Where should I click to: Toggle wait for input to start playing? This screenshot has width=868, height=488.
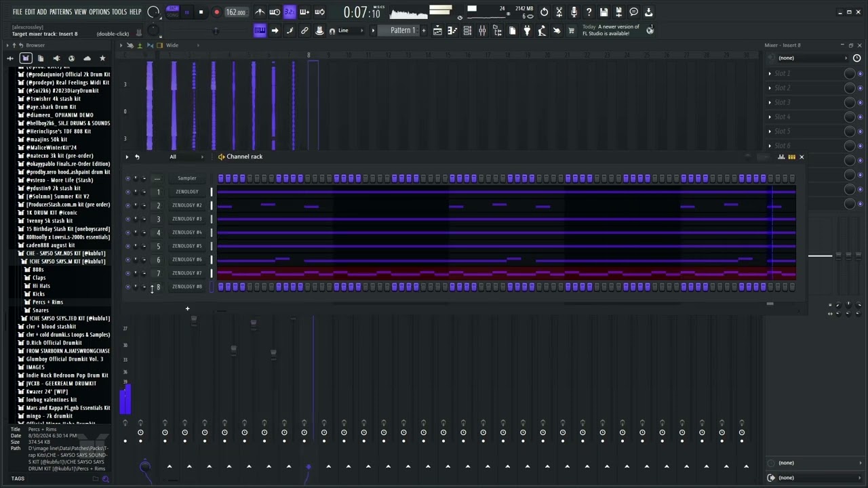coord(275,12)
